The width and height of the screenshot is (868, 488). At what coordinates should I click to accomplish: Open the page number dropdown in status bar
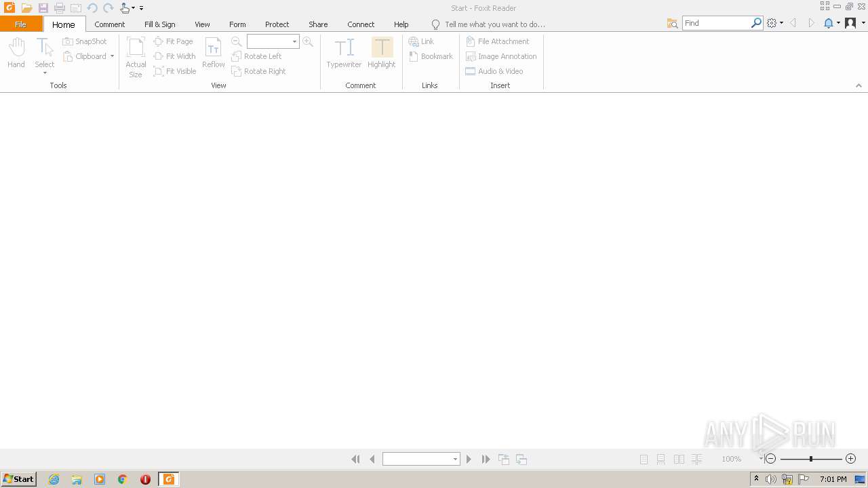click(455, 460)
